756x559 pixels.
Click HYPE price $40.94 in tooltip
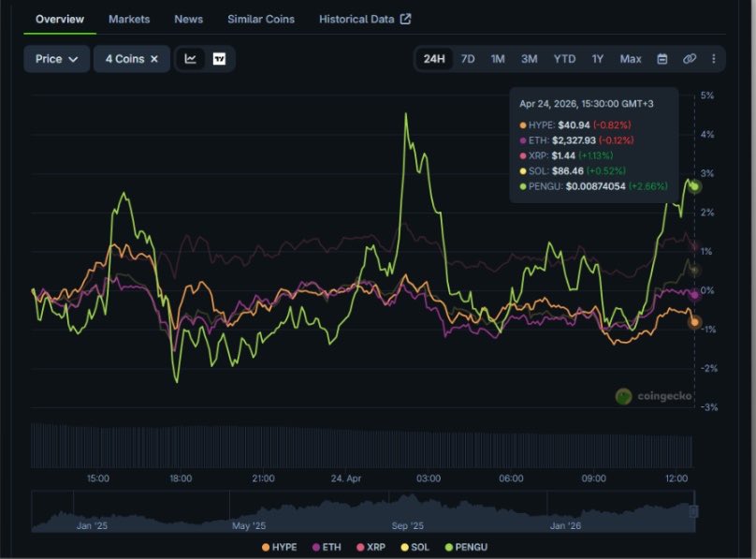574,125
